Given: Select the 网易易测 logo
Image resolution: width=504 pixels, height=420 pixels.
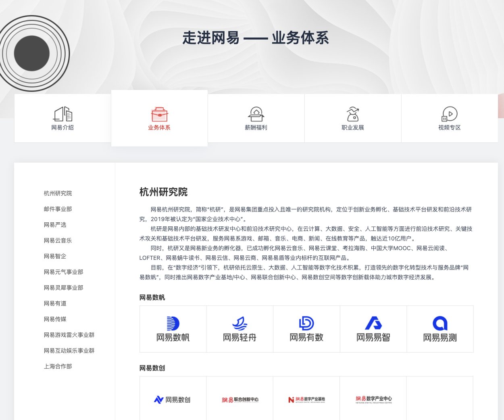Looking at the screenshot, I should [x=440, y=328].
